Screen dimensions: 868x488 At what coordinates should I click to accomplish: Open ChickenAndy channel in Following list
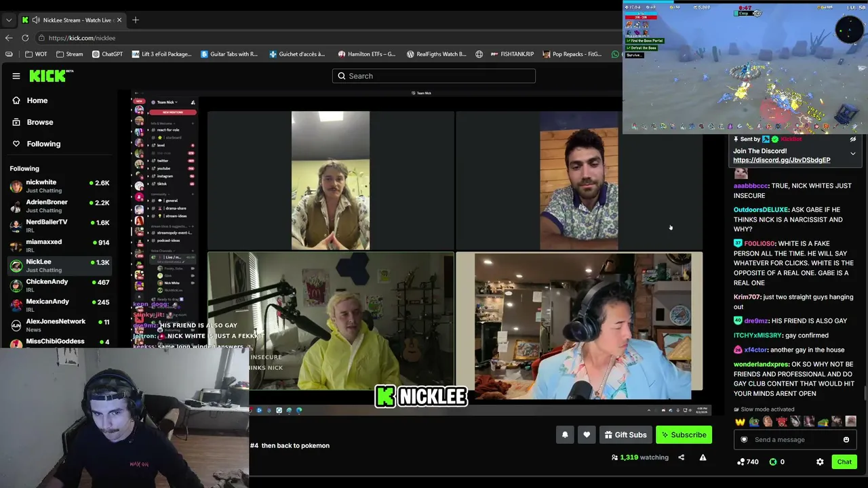60,285
